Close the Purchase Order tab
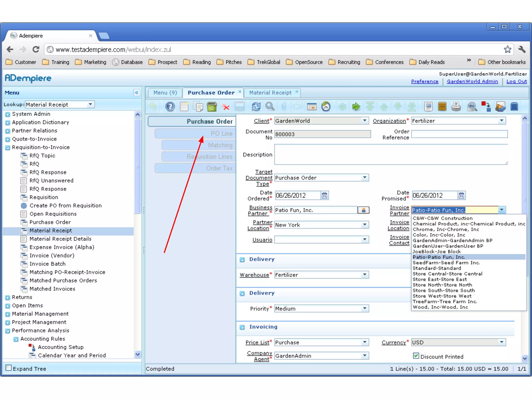Screen dimensions: 532x399 point(240,91)
